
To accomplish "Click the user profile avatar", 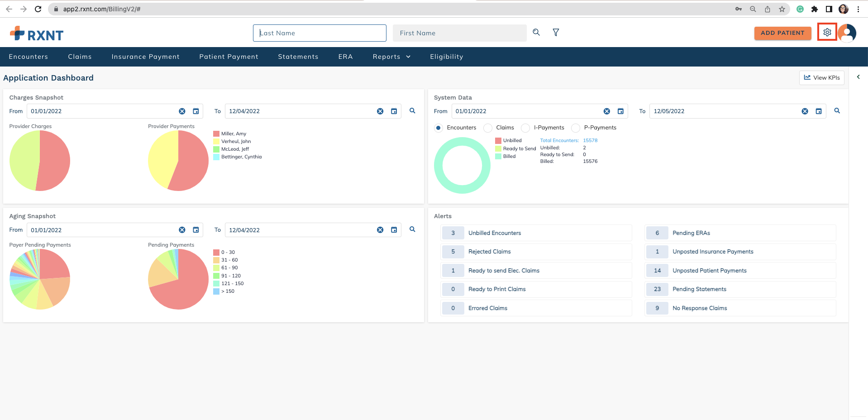I will [x=847, y=33].
